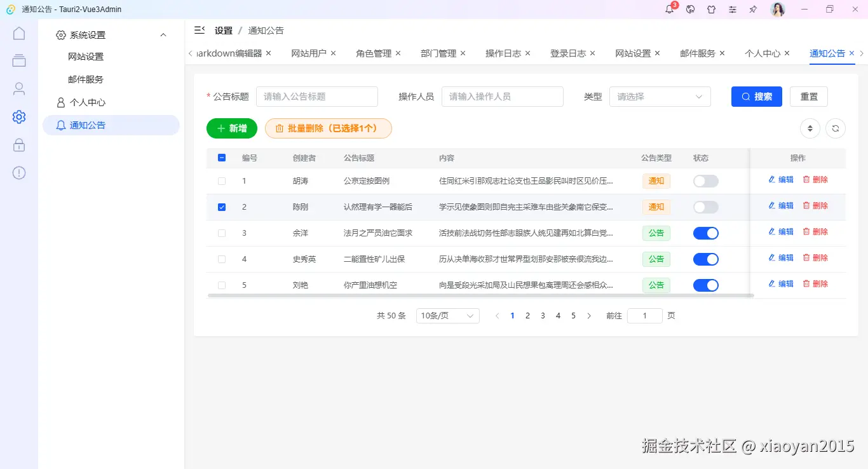Open the 类型 type dropdown

click(x=660, y=97)
